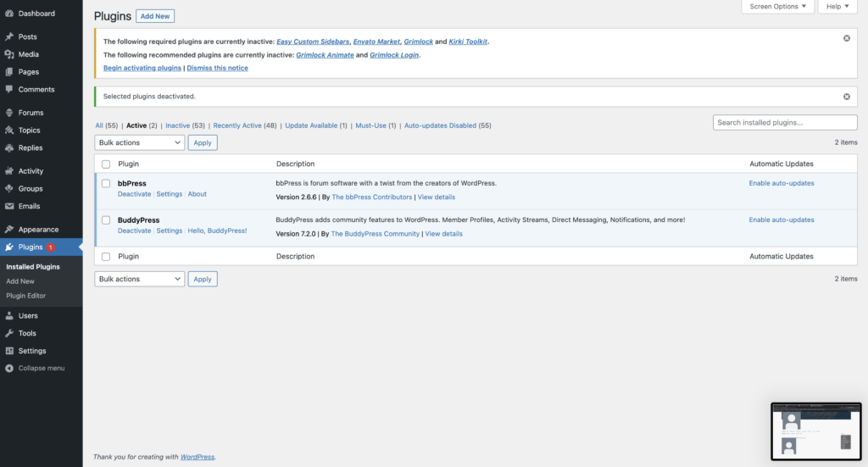Open the bottom Bulk actions dropdown
This screenshot has height=467, width=868.
click(140, 279)
